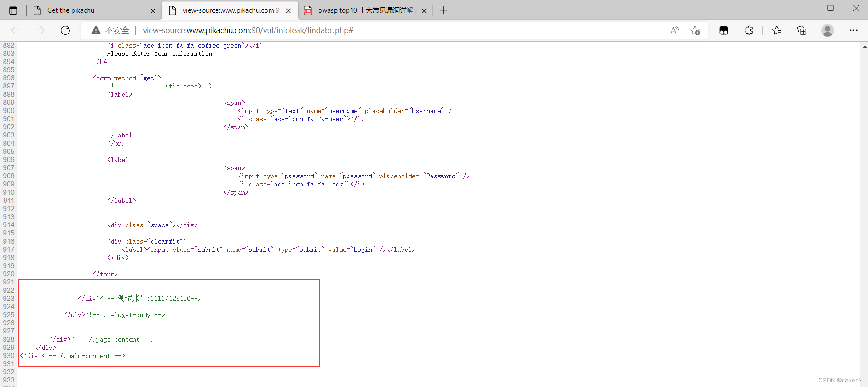This screenshot has width=868, height=387.
Task: Click the form method="get" line
Action: [x=127, y=78]
